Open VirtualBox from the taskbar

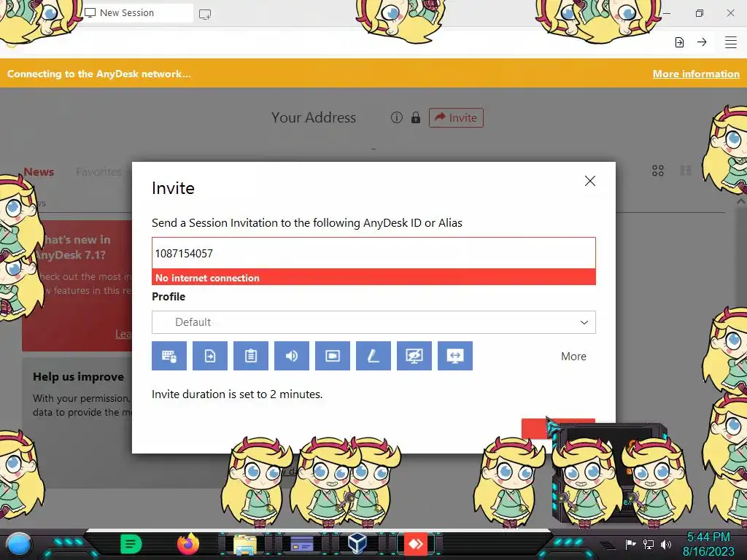tap(357, 544)
